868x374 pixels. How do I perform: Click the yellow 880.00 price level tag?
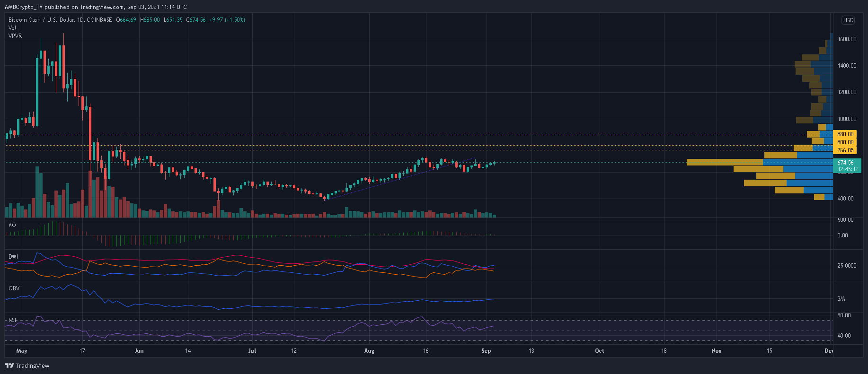[845, 134]
